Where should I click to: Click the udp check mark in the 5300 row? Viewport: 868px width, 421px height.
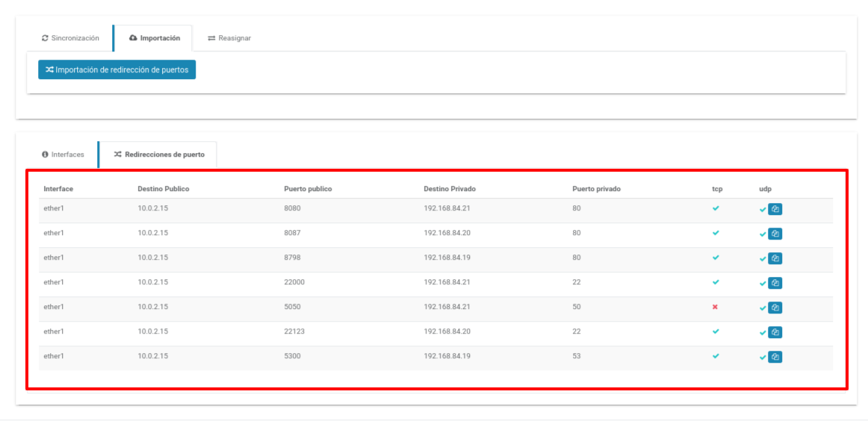(763, 358)
